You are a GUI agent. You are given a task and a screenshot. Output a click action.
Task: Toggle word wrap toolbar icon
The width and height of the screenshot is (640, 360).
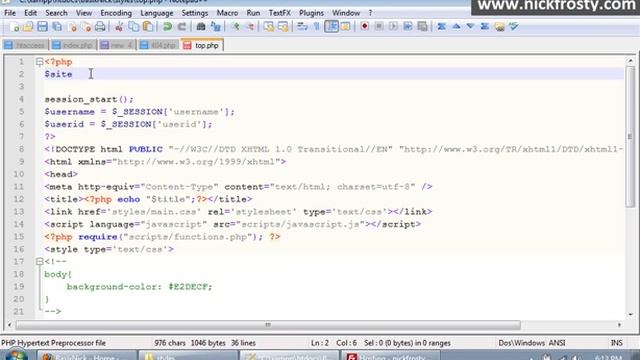pyautogui.click(x=302, y=27)
